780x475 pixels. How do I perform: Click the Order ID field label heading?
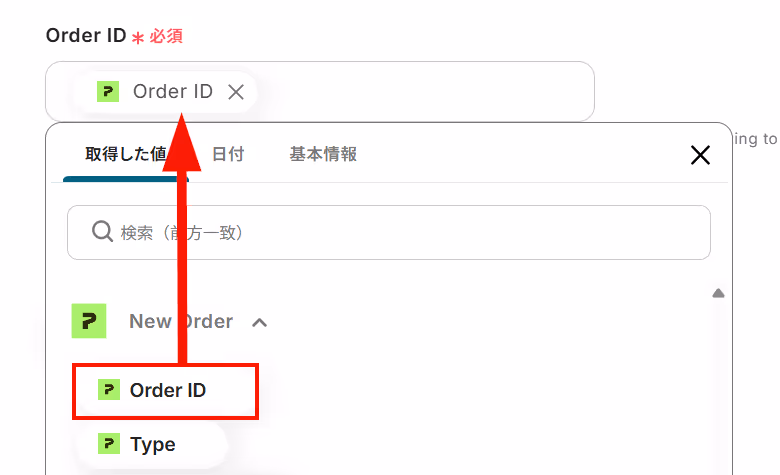(x=86, y=35)
